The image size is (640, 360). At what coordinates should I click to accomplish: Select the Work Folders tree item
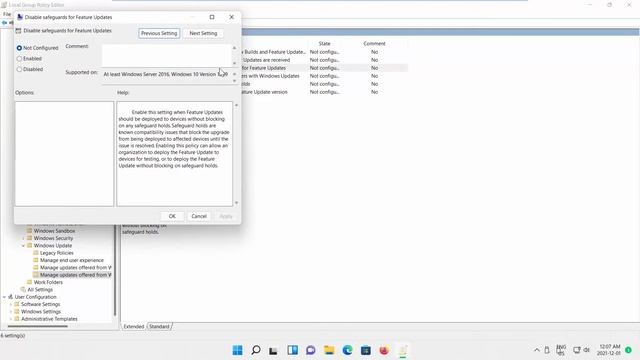click(x=48, y=282)
